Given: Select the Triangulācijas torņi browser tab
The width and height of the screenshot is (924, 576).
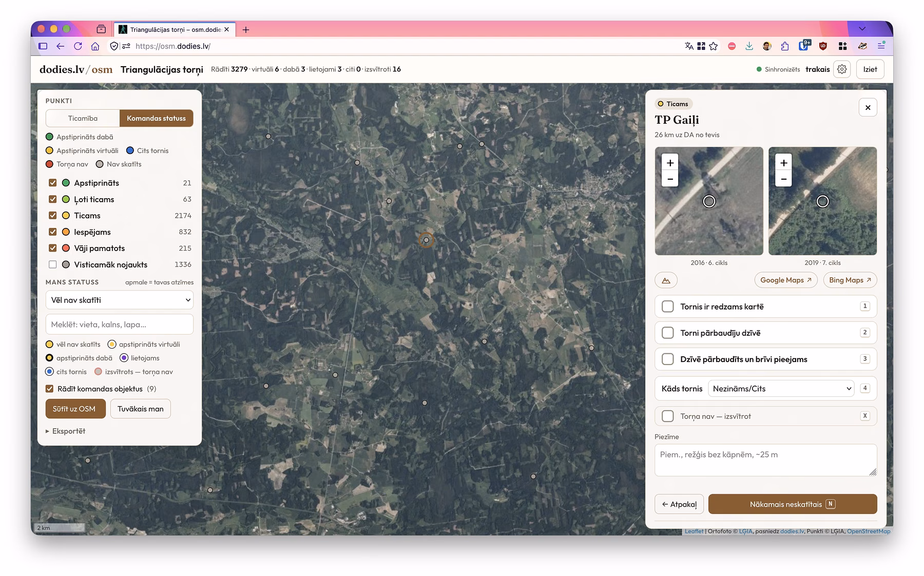Looking at the screenshot, I should tap(175, 30).
